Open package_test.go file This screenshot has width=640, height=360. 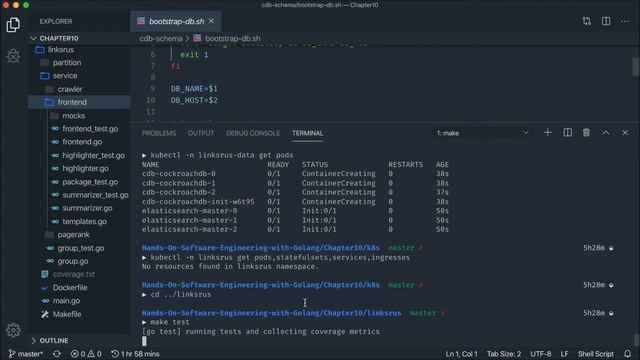pos(90,182)
